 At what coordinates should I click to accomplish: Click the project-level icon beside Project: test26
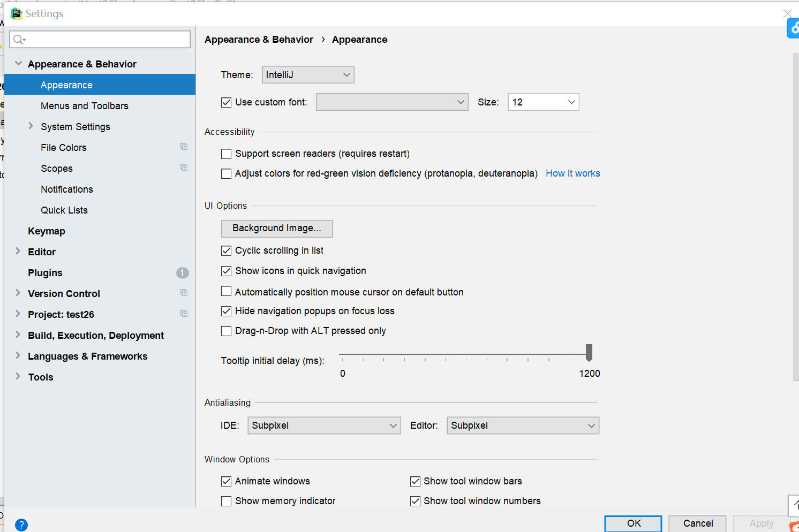(x=184, y=314)
